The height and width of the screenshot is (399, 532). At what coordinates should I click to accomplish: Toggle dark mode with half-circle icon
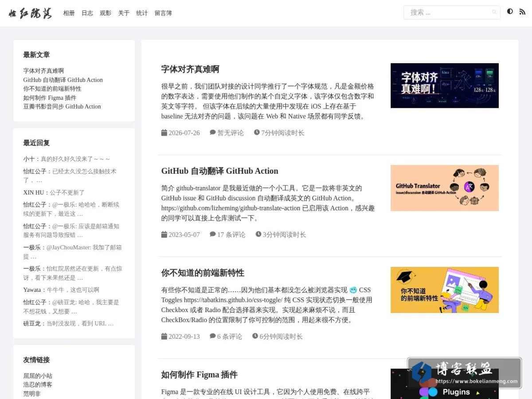tap(510, 12)
